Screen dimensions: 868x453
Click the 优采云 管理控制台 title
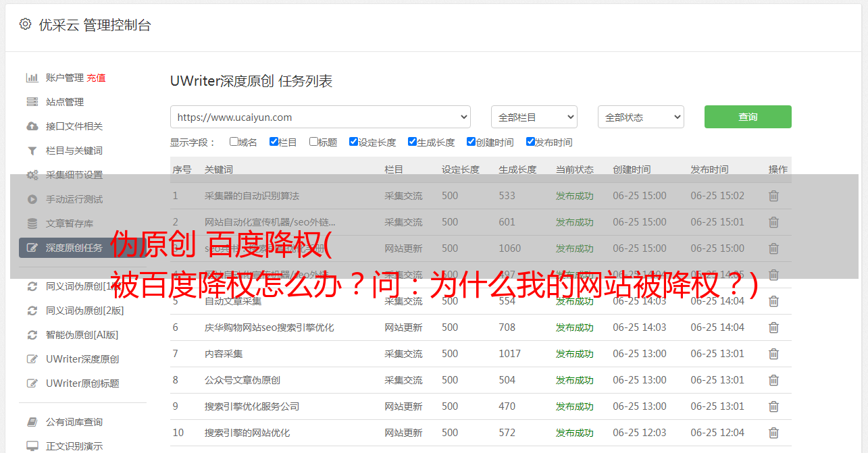click(x=95, y=25)
